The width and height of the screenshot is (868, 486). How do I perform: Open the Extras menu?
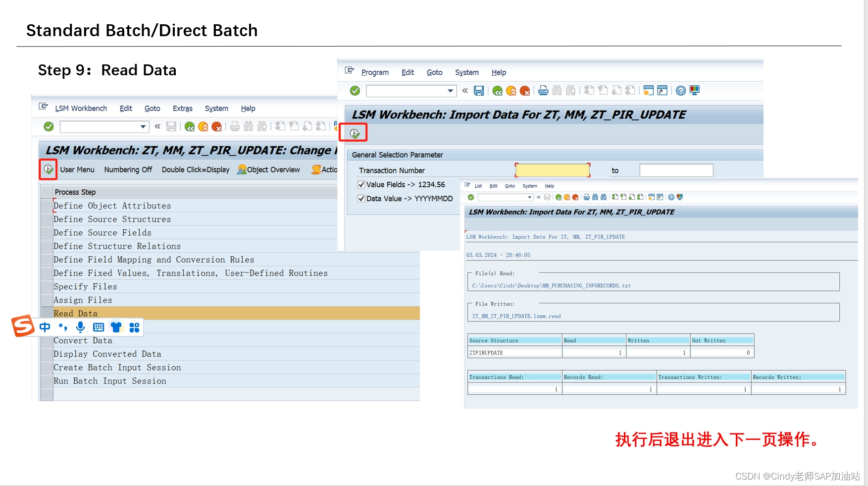(182, 108)
